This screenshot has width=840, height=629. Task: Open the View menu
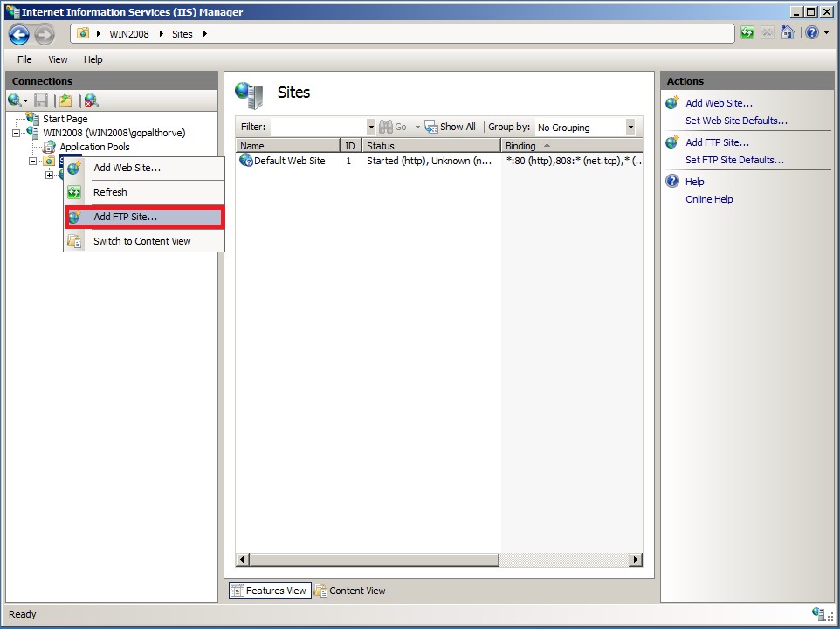(58, 59)
